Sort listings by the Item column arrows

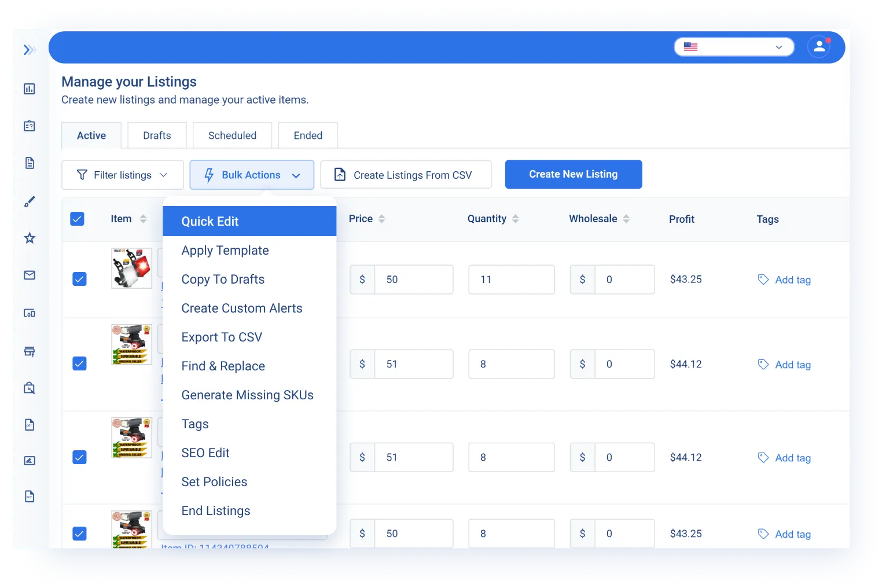pos(143,219)
